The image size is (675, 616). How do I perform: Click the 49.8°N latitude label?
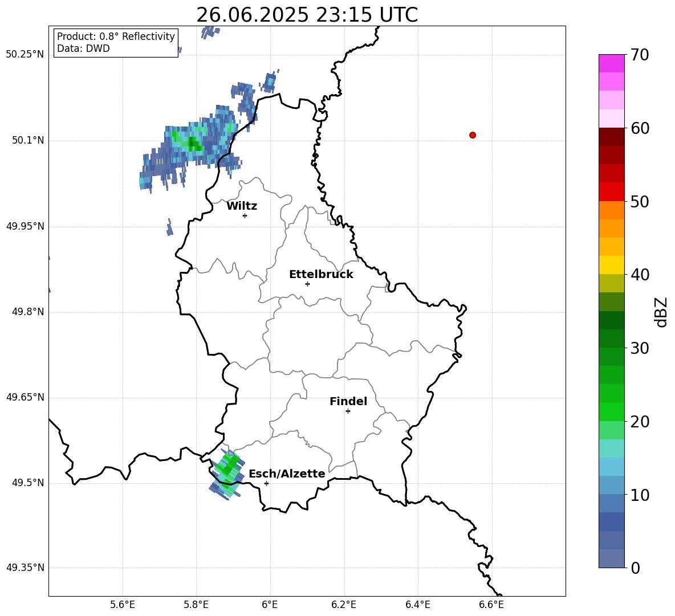[28, 312]
